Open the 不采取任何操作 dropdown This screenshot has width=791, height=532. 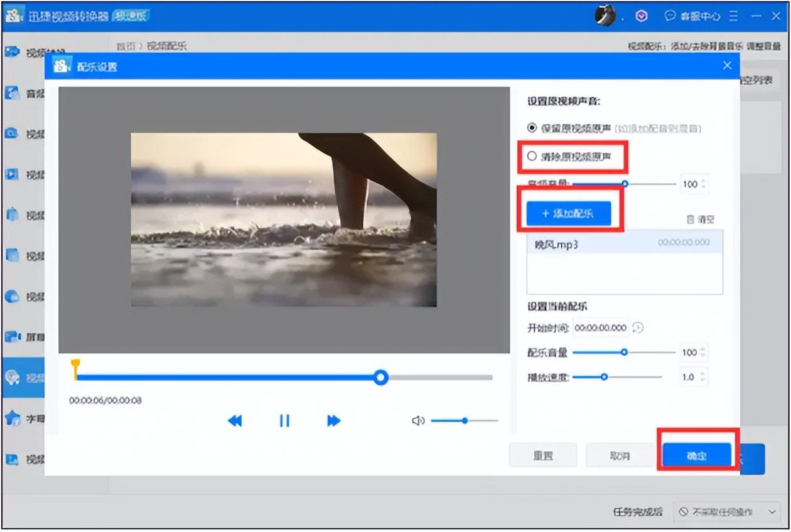pos(727,512)
